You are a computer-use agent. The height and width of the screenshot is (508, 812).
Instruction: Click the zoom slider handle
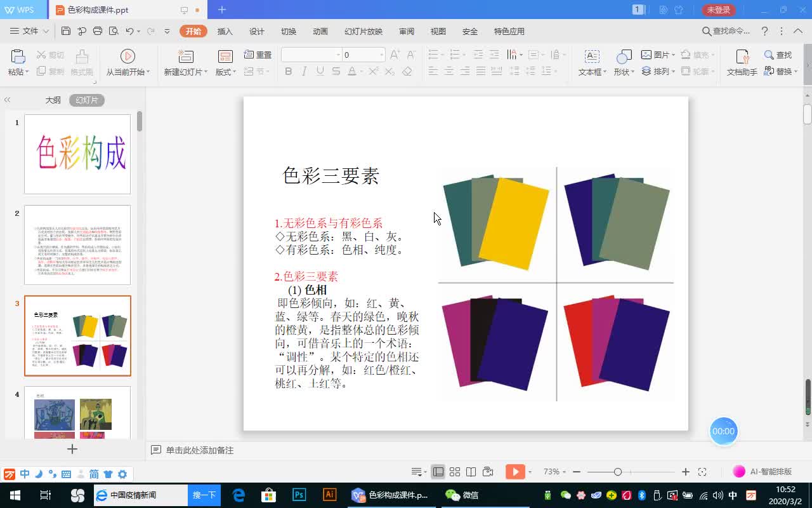click(617, 472)
